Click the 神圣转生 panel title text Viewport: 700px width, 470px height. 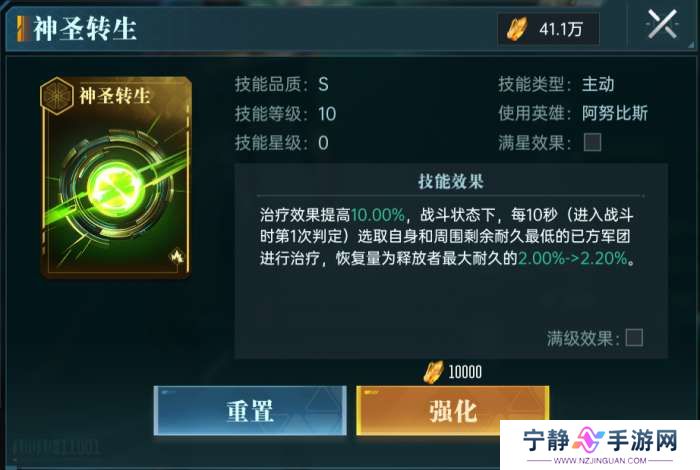point(85,29)
